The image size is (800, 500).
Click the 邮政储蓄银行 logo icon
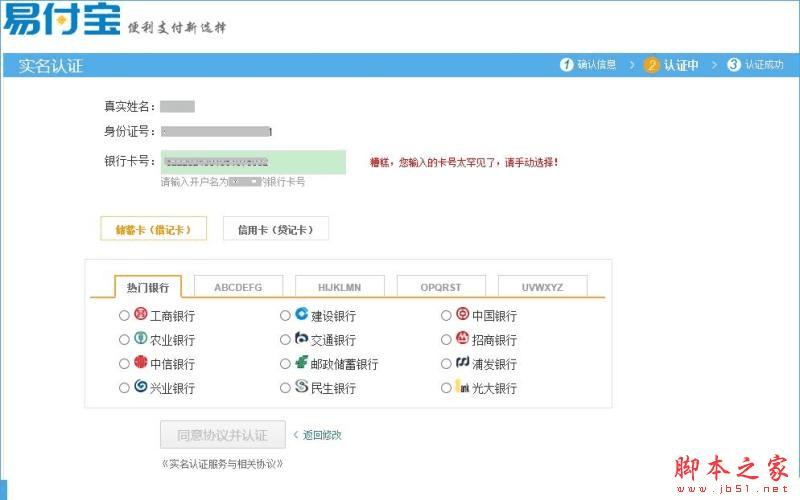click(x=301, y=363)
